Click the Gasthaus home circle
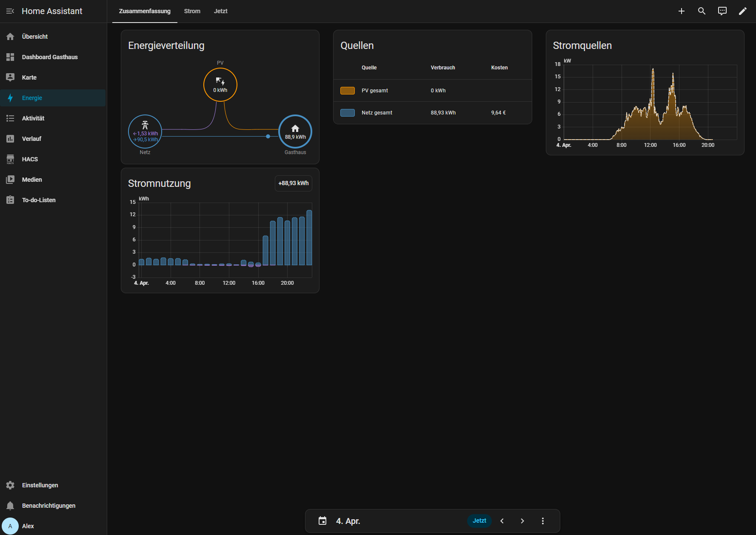This screenshot has width=756, height=535. pyautogui.click(x=295, y=132)
